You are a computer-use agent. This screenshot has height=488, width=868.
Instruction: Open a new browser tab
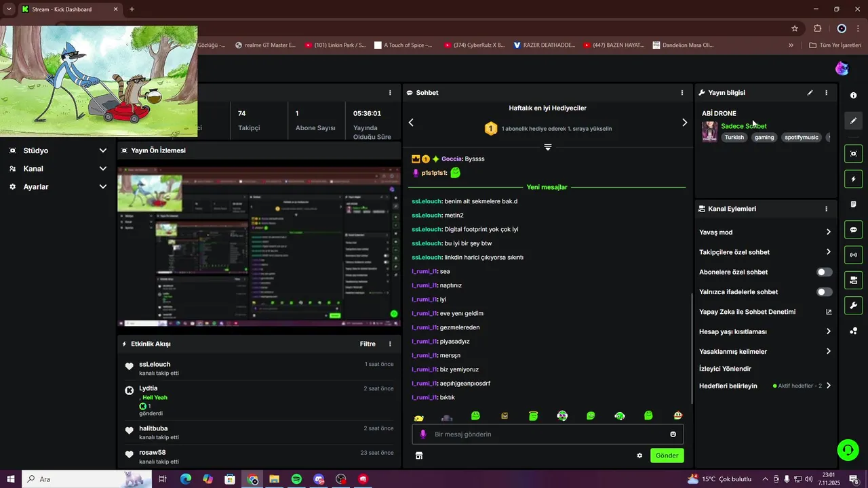point(132,9)
